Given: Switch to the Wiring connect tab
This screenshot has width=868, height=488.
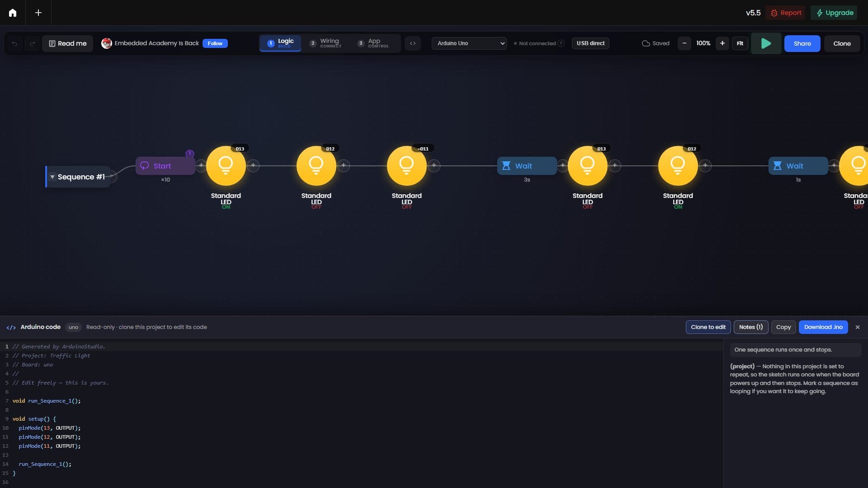Looking at the screenshot, I should (325, 43).
